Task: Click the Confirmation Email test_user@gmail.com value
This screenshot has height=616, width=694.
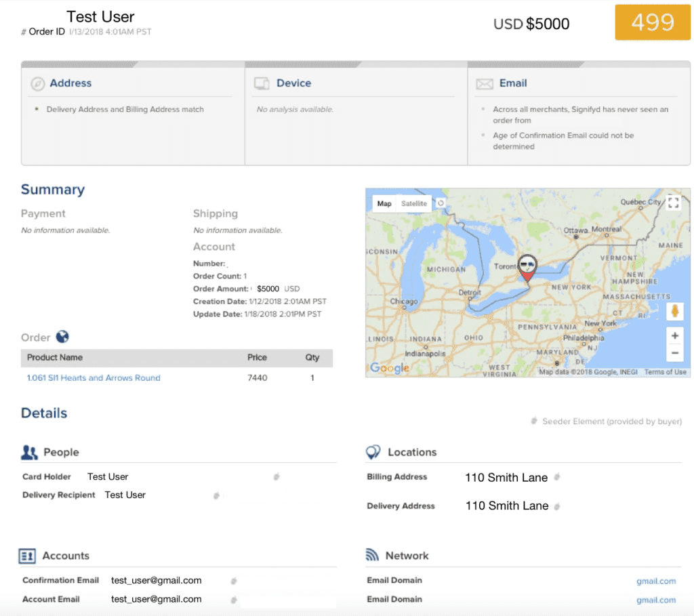Action: coord(157,581)
